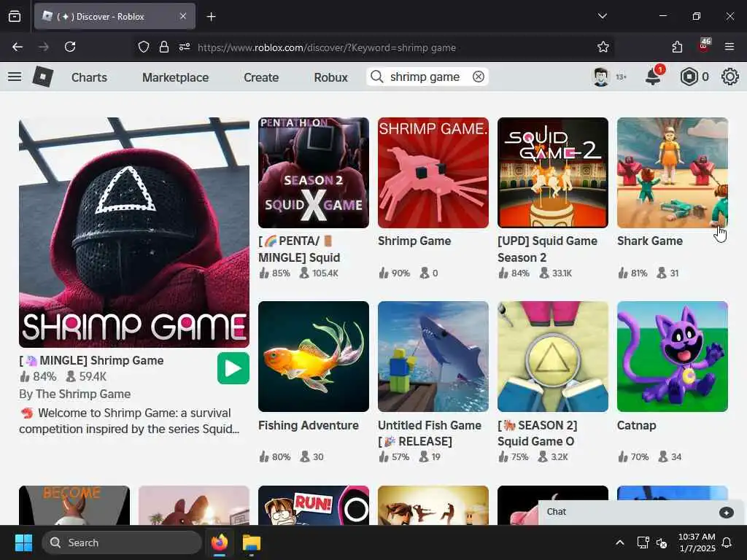This screenshot has width=747, height=560.
Task: Open the Windows notification center bell
Action: tap(727, 542)
